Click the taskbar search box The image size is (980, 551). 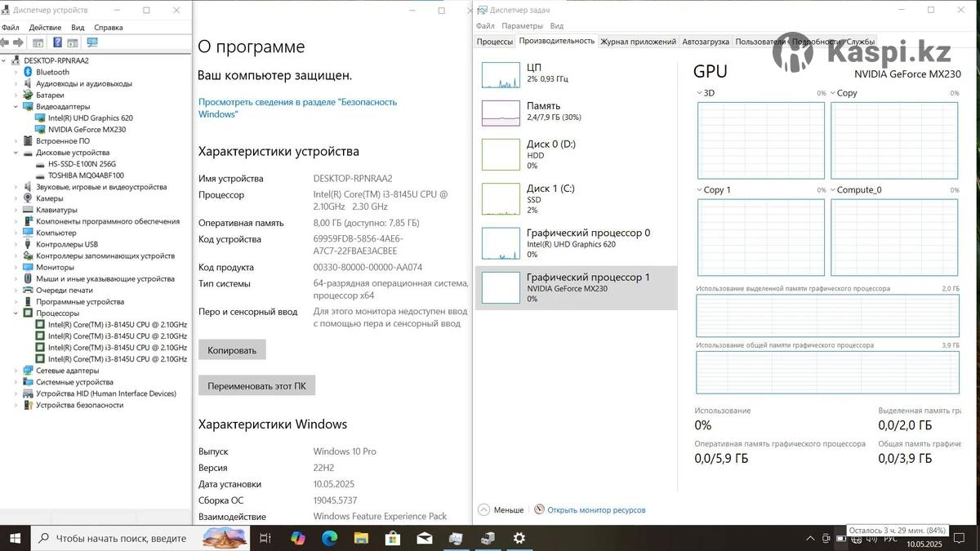point(140,538)
